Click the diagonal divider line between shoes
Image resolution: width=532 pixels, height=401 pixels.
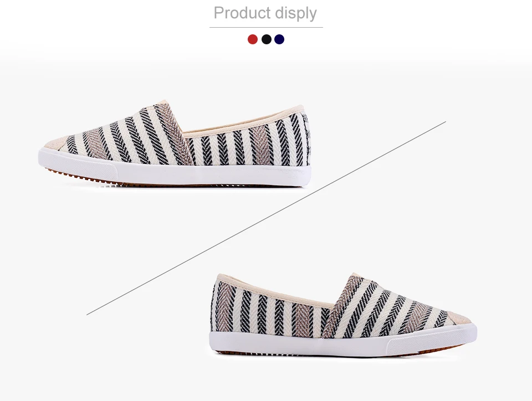pos(266,218)
